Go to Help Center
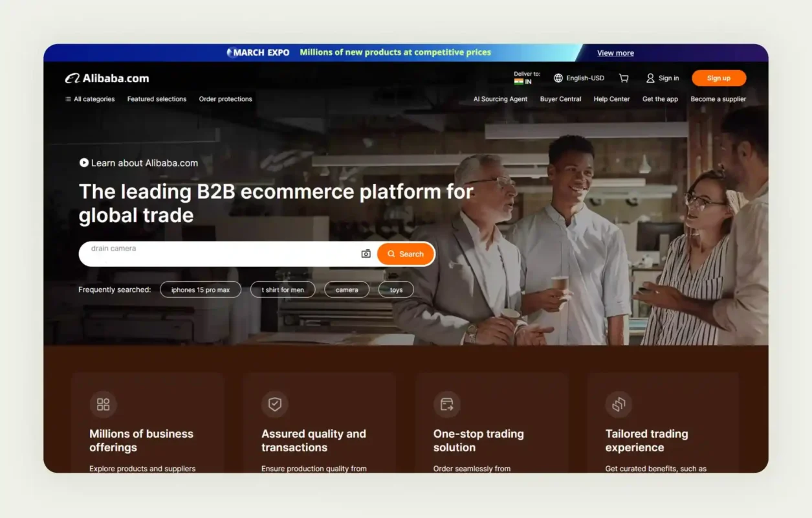 point(611,99)
